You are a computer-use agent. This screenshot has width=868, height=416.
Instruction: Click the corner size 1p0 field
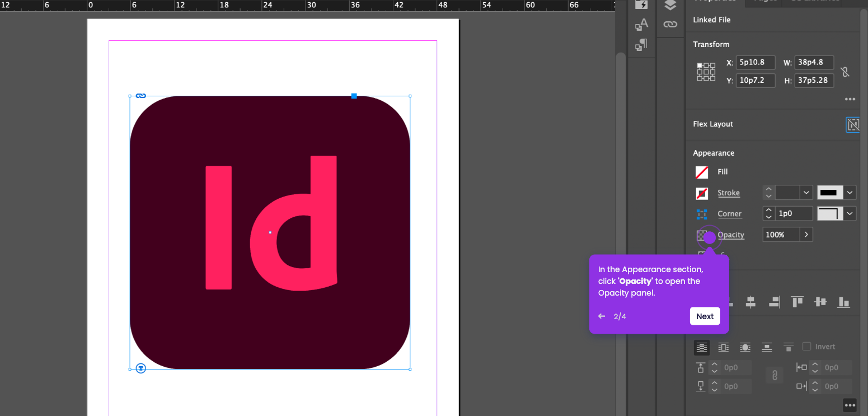click(x=794, y=213)
